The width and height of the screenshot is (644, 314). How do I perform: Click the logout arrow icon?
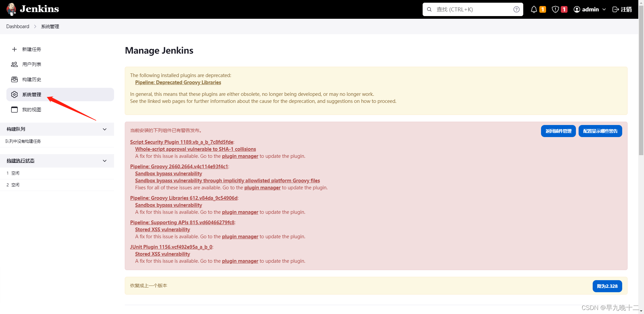[616, 9]
